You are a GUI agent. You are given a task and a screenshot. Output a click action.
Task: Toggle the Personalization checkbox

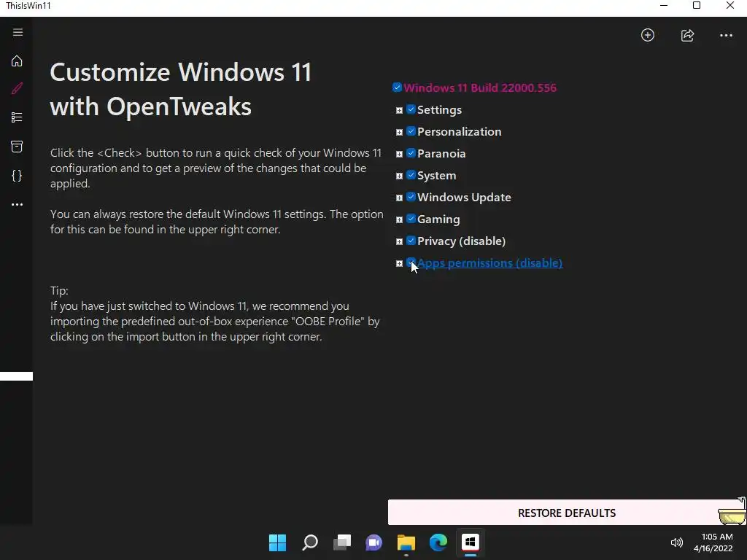coord(411,131)
